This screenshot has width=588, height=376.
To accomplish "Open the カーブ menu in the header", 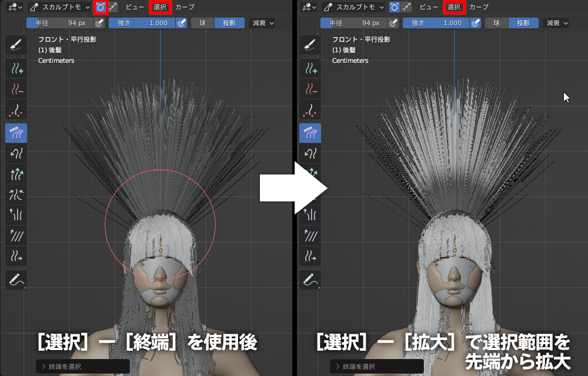I will pyautogui.click(x=184, y=7).
